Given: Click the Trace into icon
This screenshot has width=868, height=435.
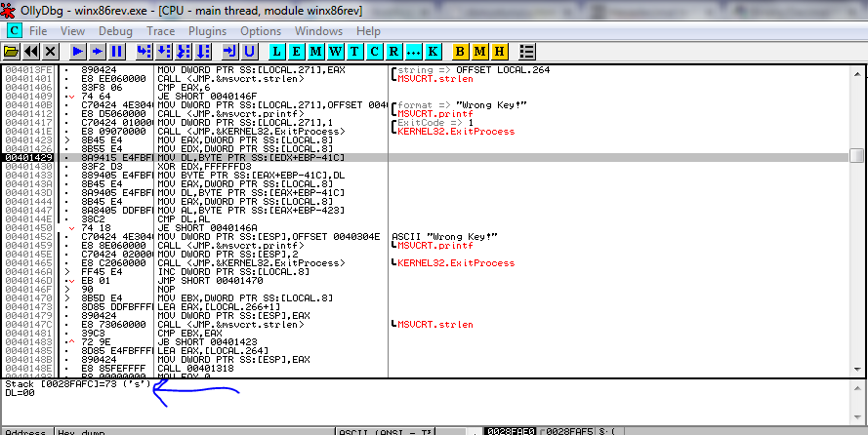Looking at the screenshot, I should click(184, 52).
